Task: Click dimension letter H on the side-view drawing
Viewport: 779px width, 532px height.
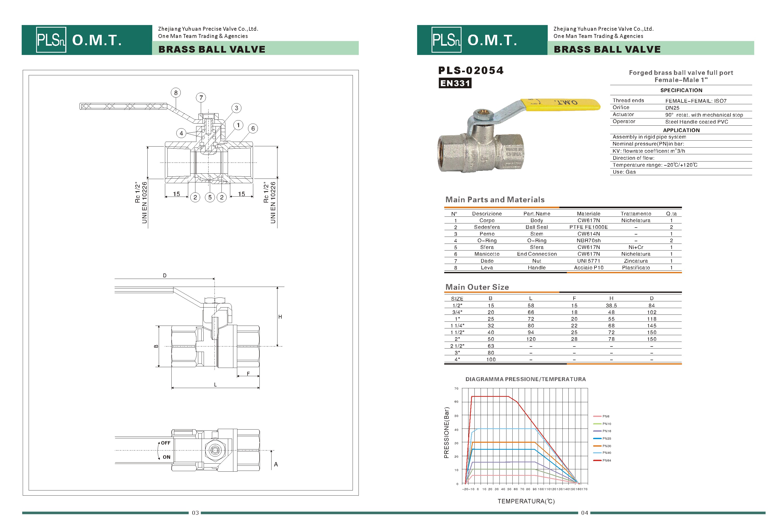Action: click(280, 317)
